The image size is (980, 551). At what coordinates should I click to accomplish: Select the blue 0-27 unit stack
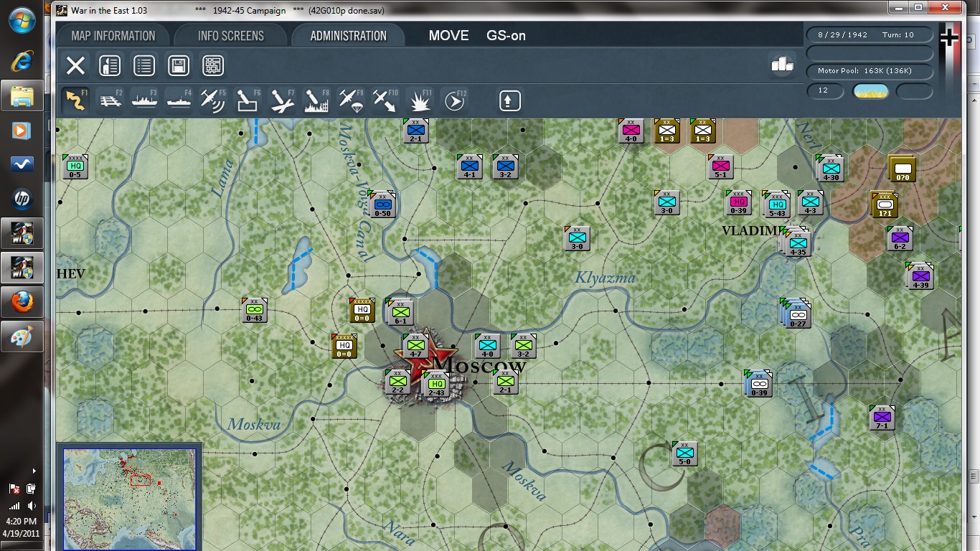click(x=796, y=313)
